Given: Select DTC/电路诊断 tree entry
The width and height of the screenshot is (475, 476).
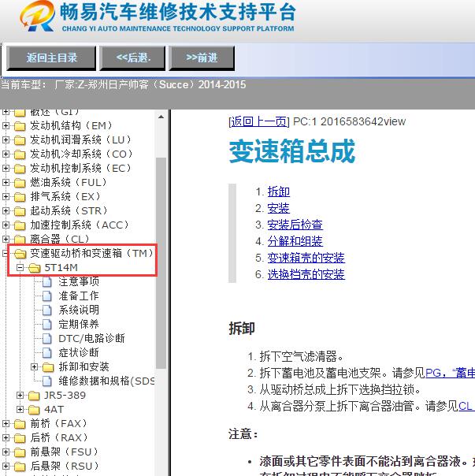Looking at the screenshot, I should 91,338.
